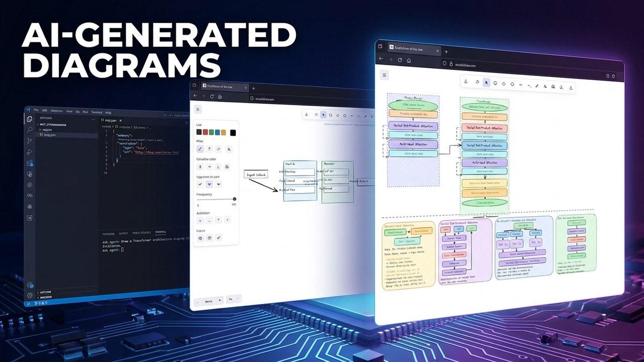Reload the page in the front browser window
644x362 pixels.
click(400, 60)
